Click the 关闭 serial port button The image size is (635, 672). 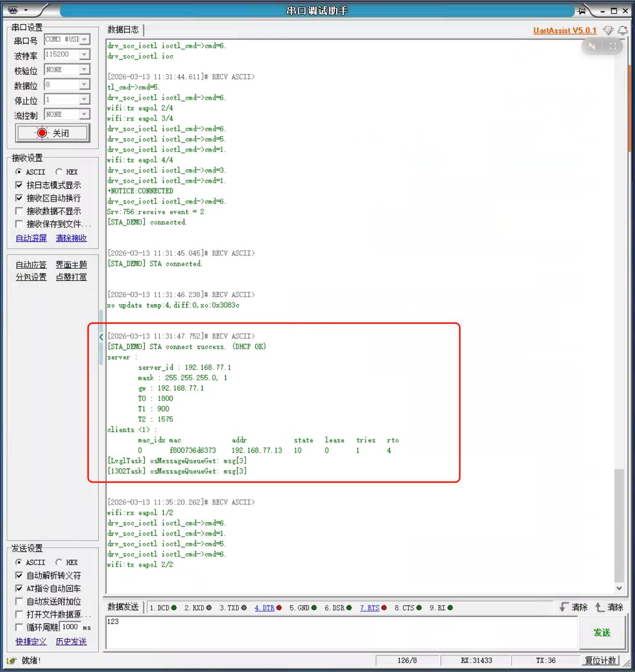pos(53,133)
